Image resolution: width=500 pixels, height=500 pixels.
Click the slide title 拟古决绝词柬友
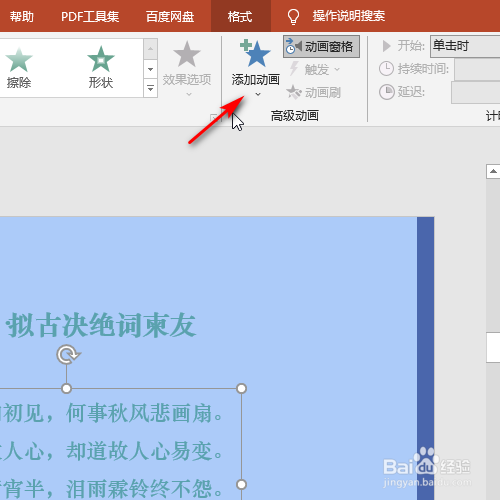point(101,325)
